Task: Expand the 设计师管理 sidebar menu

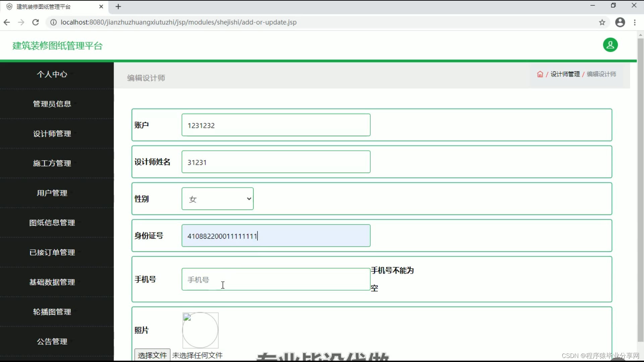Action: [52, 134]
